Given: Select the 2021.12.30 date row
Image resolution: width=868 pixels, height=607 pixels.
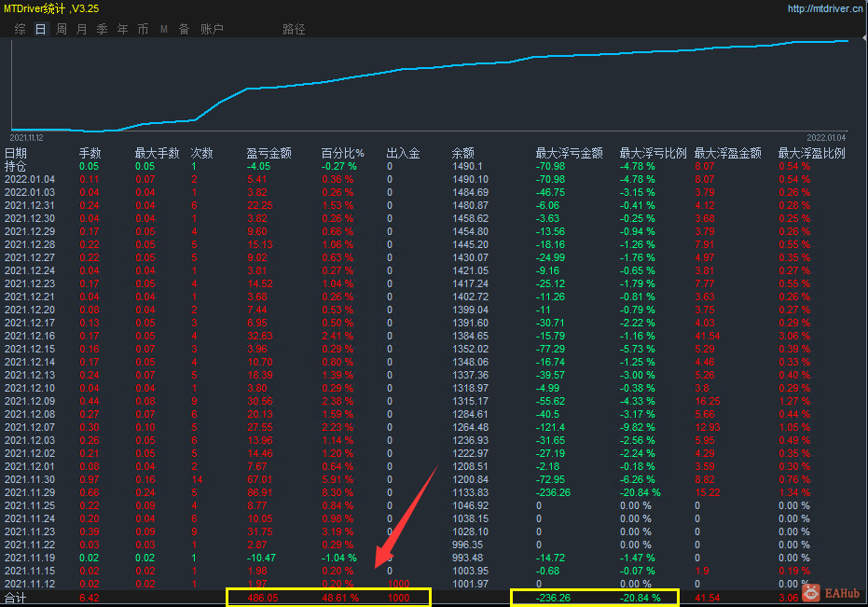Looking at the screenshot, I should (30, 218).
